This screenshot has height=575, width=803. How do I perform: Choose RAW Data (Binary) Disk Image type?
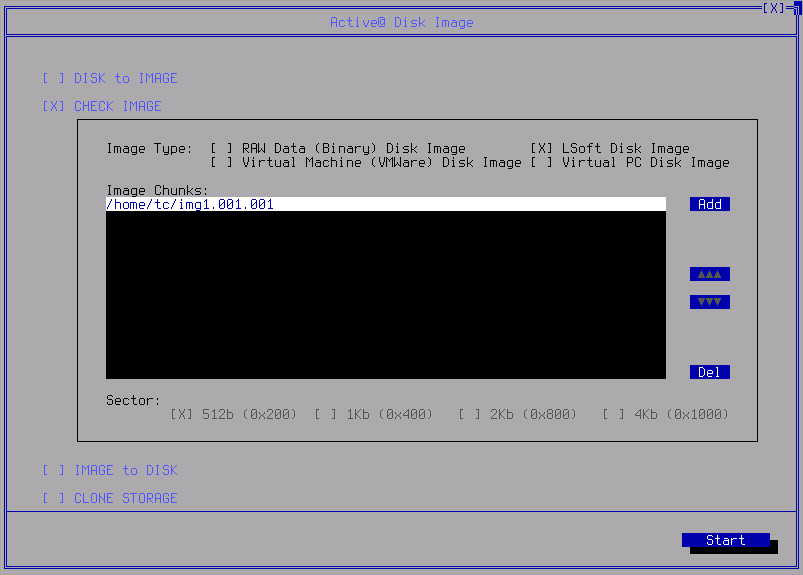point(338,148)
